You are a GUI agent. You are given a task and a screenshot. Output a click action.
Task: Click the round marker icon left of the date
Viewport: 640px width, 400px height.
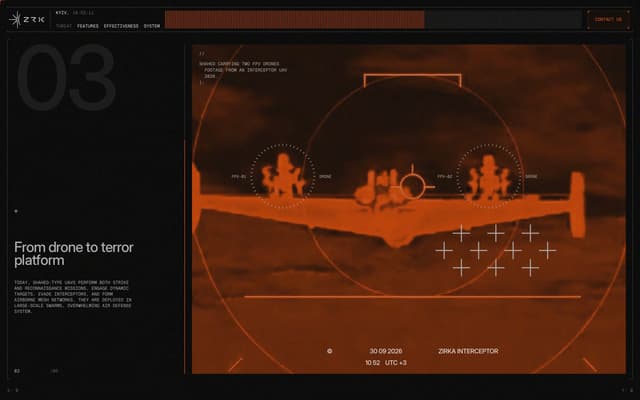(329, 351)
